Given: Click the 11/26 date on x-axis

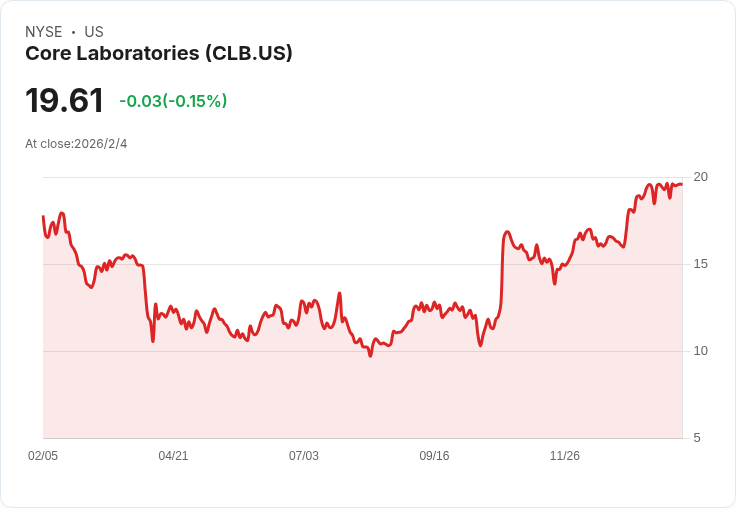Looking at the screenshot, I should coord(565,456).
